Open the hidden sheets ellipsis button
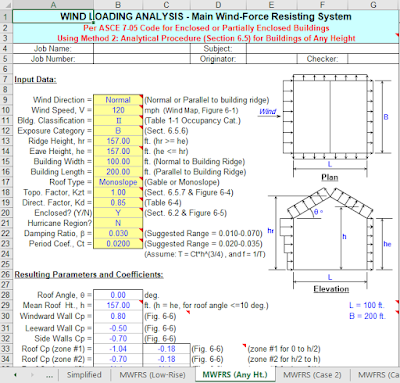The image size is (400, 383). tap(49, 375)
